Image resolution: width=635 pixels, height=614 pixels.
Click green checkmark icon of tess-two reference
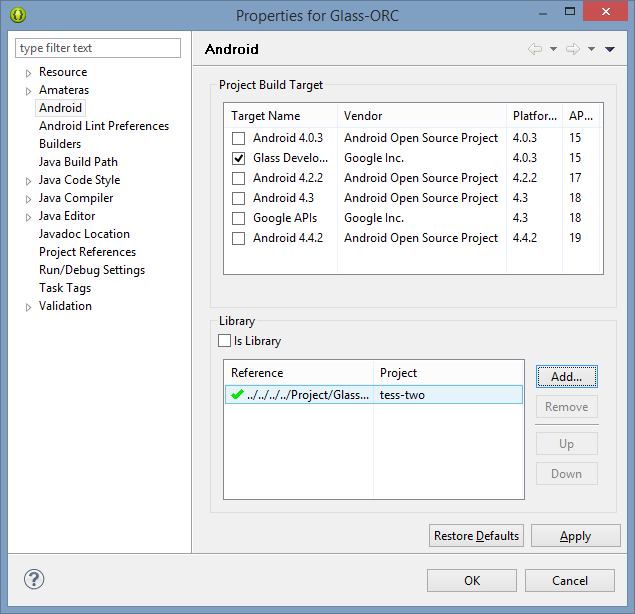(x=237, y=394)
